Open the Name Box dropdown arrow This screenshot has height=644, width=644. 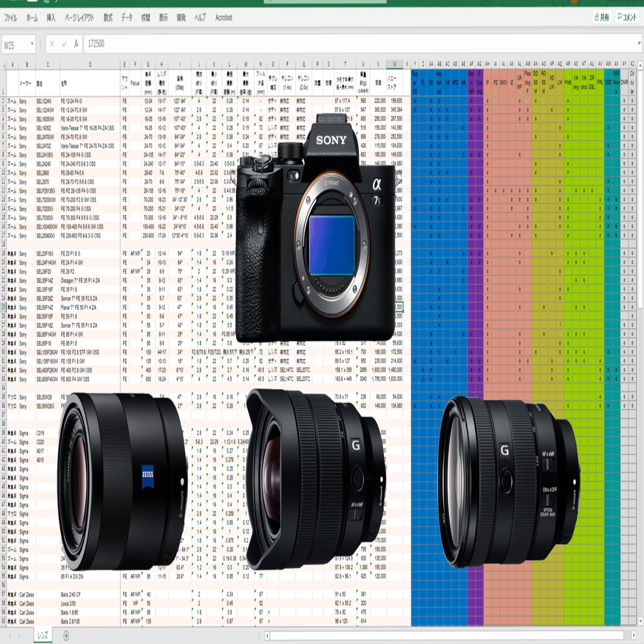pyautogui.click(x=32, y=44)
